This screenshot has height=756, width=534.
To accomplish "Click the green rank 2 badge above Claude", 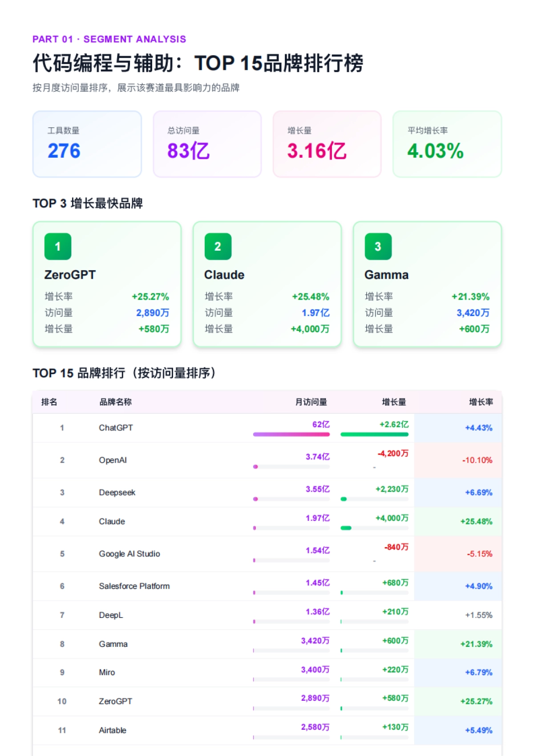I will coord(218,246).
